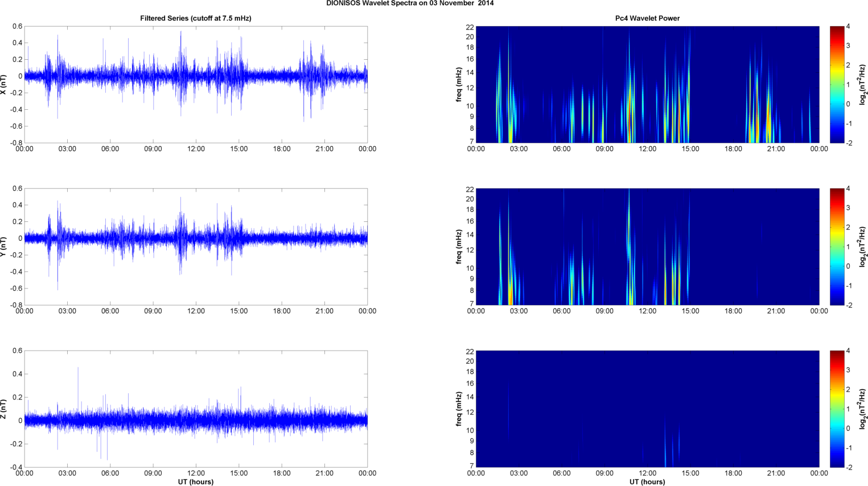The height and width of the screenshot is (486, 868).
Task: Click the 21:00 tick under bottom spectrogram
Action: point(776,473)
